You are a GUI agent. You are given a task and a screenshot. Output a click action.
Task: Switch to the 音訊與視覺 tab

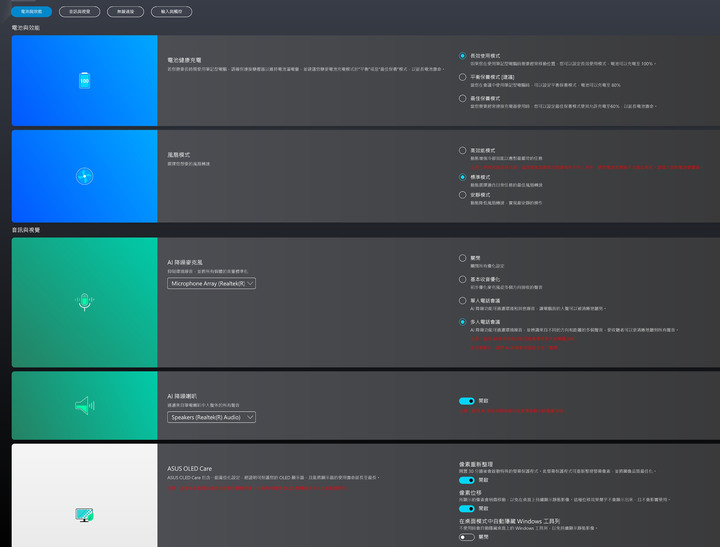79,11
